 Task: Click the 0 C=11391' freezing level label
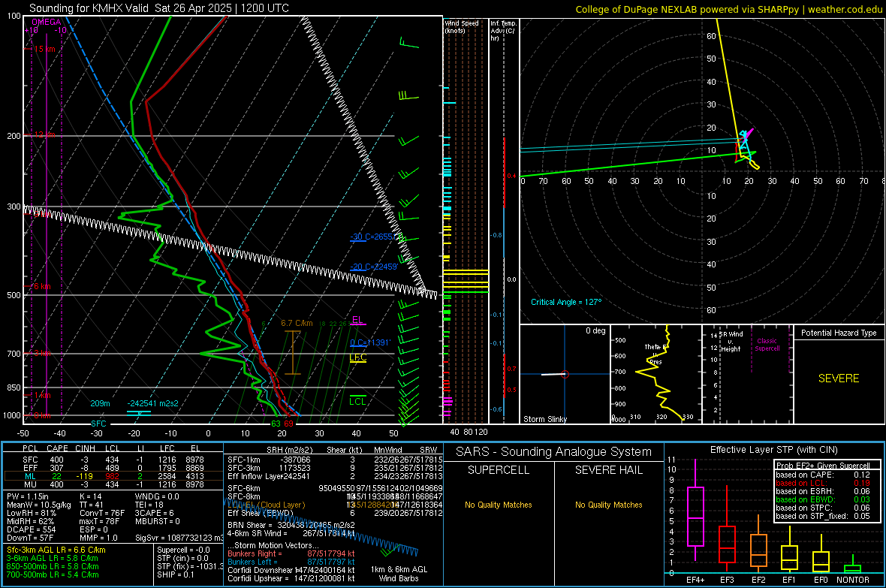click(x=370, y=342)
